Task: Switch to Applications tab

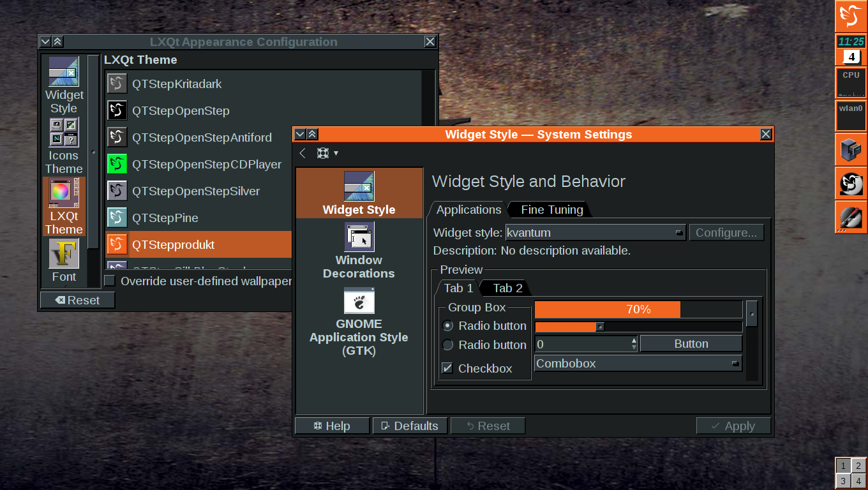Action: coord(468,209)
